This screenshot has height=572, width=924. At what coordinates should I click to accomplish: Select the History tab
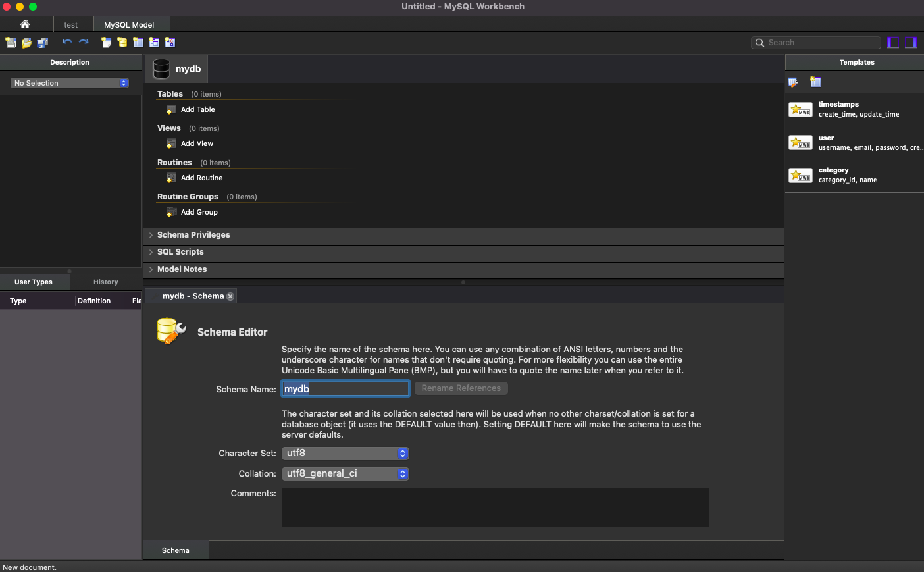[106, 282]
